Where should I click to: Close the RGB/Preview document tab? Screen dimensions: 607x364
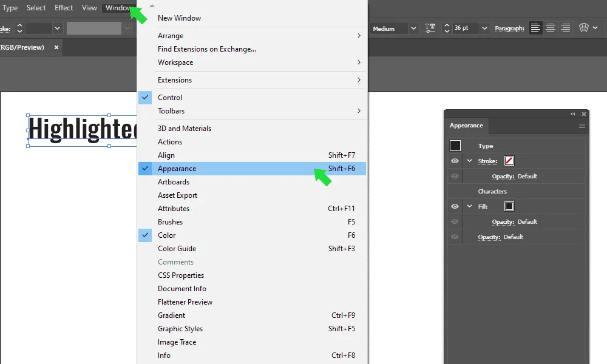click(x=56, y=47)
